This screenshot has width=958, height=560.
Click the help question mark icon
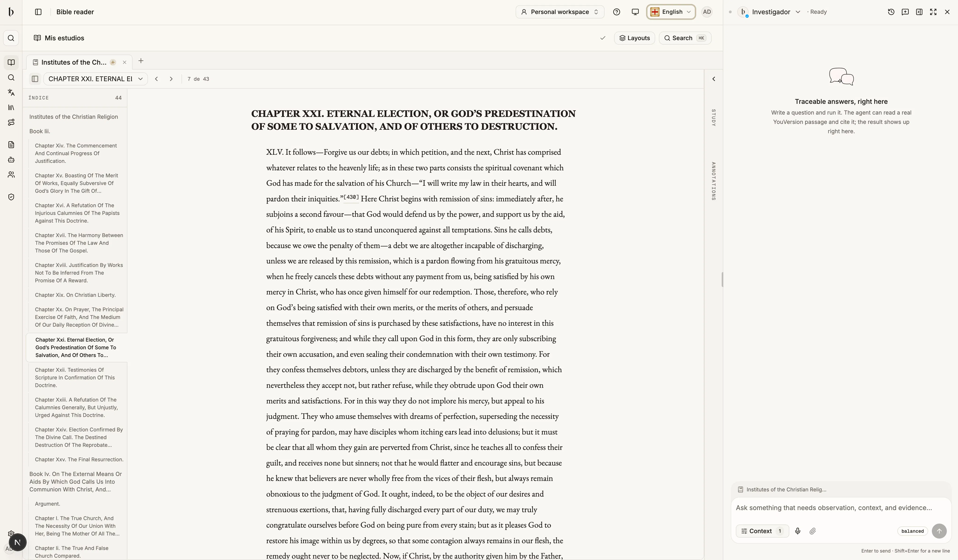(617, 12)
